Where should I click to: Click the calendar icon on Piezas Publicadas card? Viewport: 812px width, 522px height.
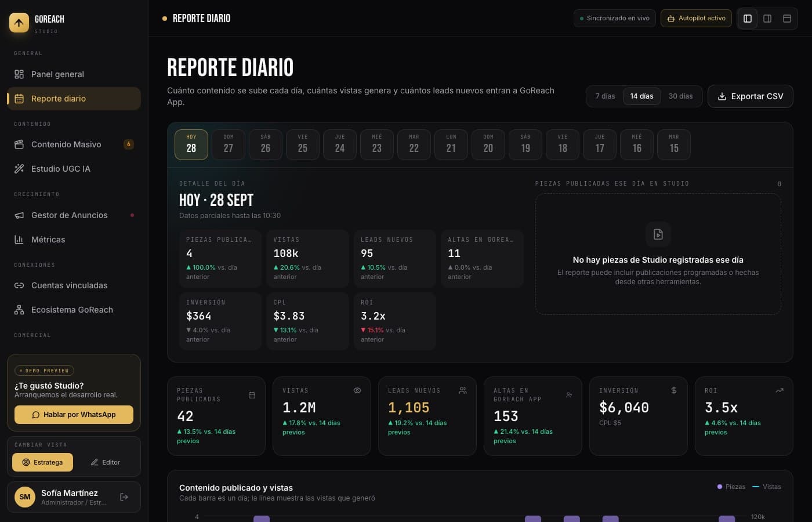[252, 395]
